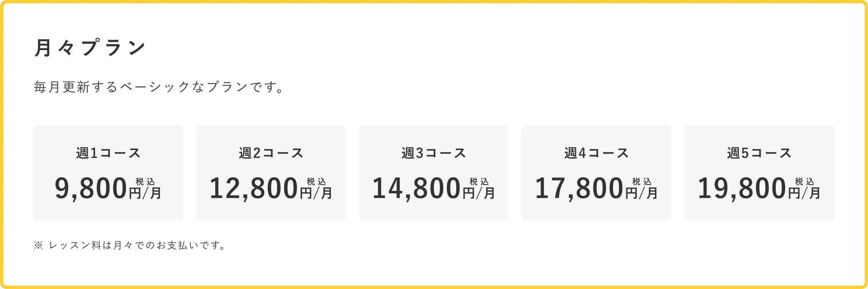Click 税込 label on the 週3コース price

tap(479, 182)
